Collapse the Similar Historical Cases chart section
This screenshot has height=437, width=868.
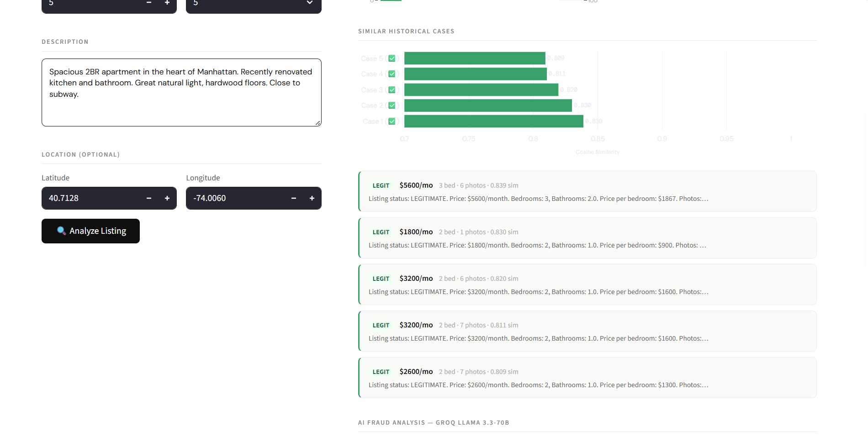[x=406, y=31]
